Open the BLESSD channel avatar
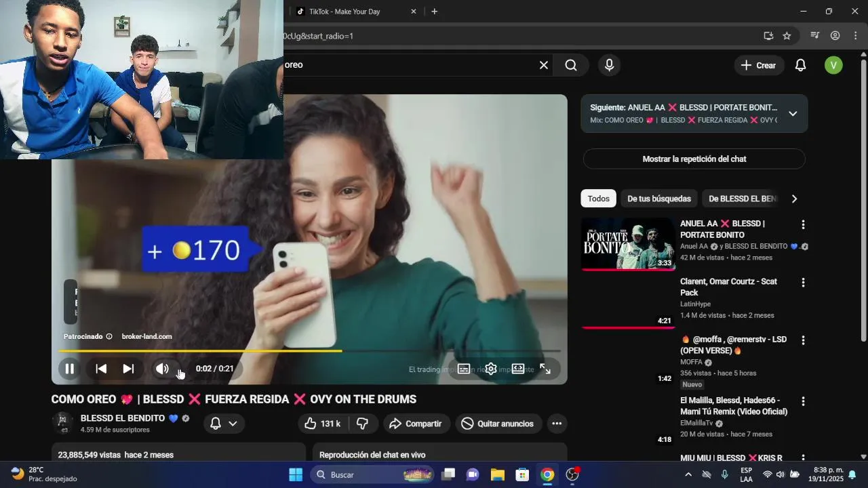This screenshot has height=488, width=868. [x=63, y=424]
